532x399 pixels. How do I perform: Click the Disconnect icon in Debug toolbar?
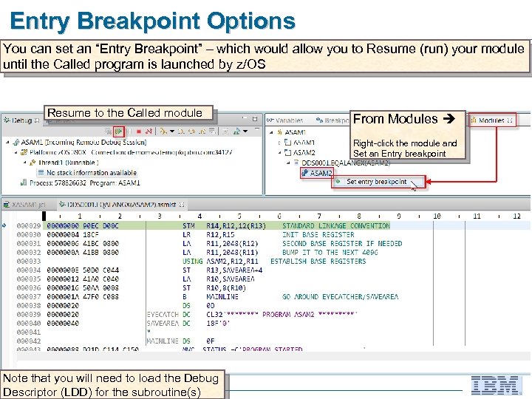pos(149,132)
